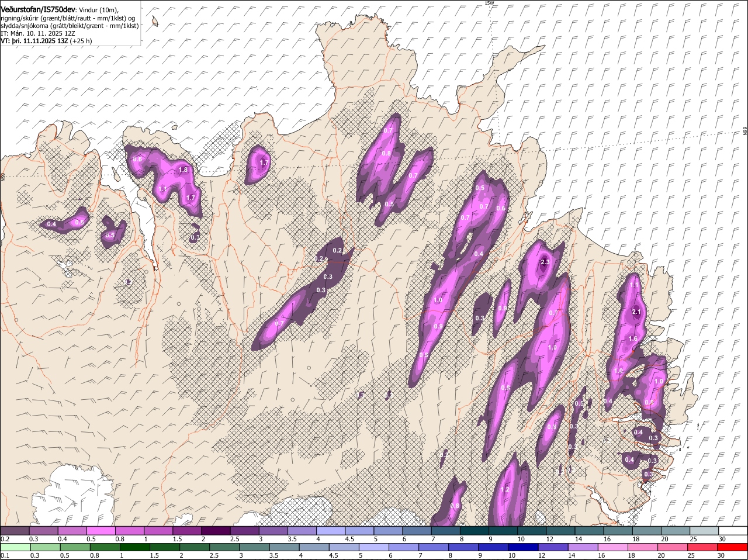Pick the bottom legend swatch between 0.5 and 0.8
The image size is (748, 560).
[75, 547]
